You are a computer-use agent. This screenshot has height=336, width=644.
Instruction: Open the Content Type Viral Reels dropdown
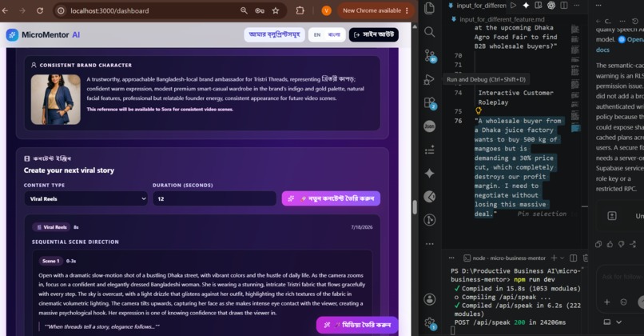pos(85,198)
